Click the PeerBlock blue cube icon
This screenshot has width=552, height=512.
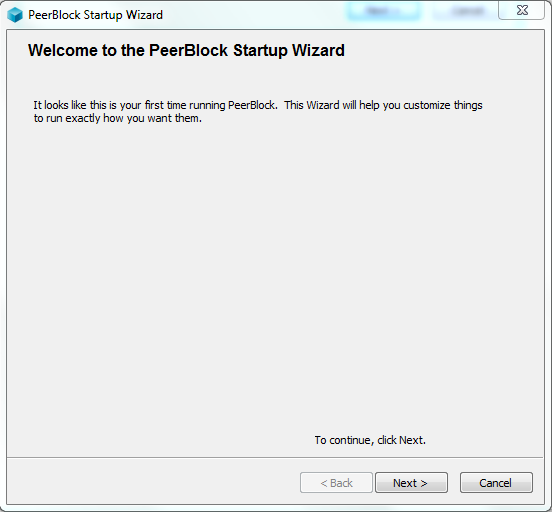click(x=15, y=15)
